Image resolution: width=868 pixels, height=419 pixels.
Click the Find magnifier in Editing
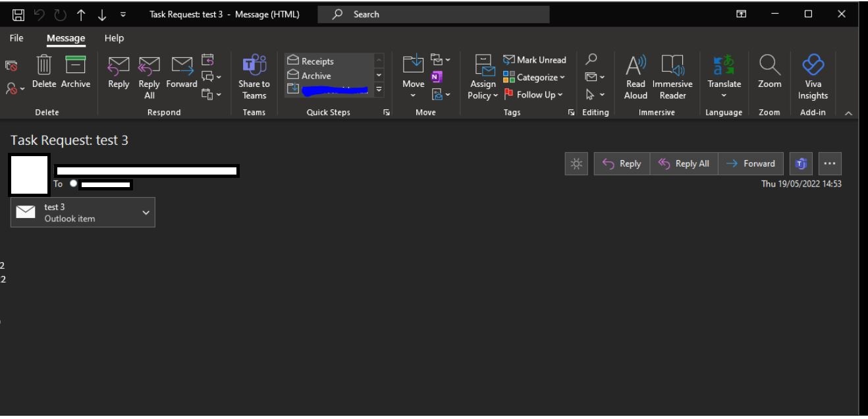(x=591, y=60)
